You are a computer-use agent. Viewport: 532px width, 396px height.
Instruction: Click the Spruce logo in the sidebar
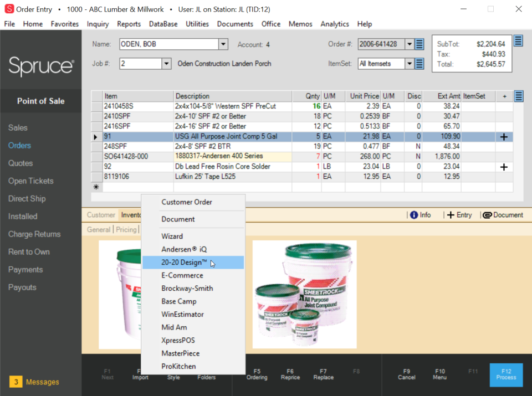(x=40, y=66)
